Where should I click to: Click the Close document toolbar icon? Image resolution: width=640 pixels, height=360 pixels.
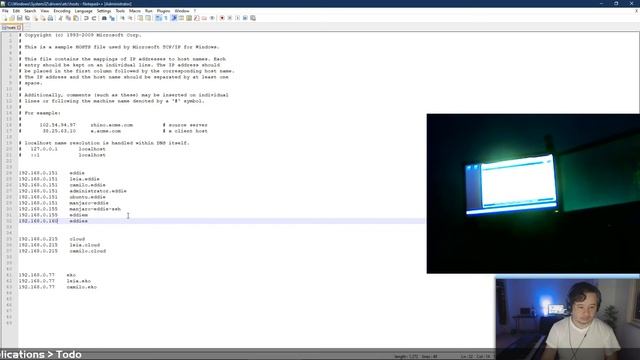[36, 18]
